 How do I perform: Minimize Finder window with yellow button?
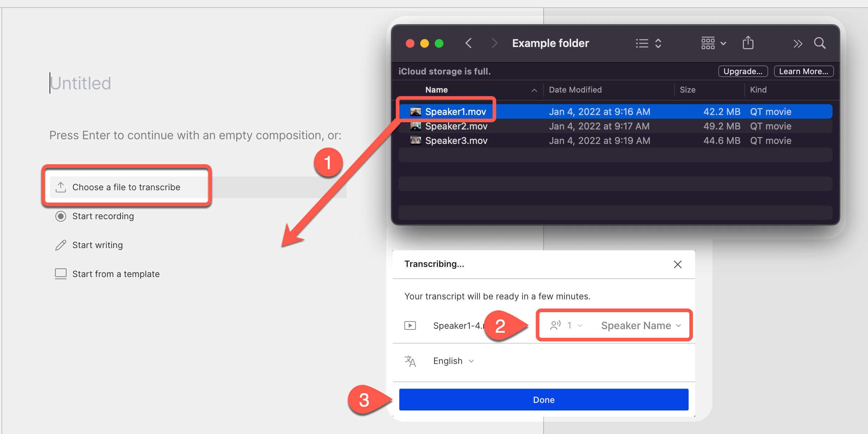point(425,44)
